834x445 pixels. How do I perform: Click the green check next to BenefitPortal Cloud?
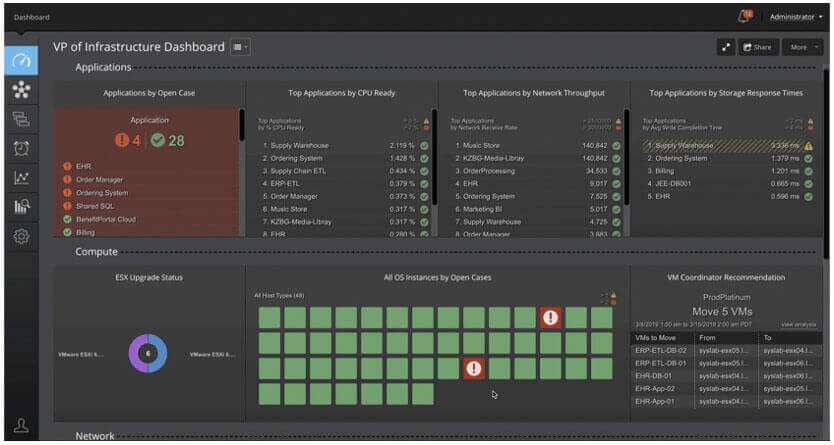[x=67, y=219]
